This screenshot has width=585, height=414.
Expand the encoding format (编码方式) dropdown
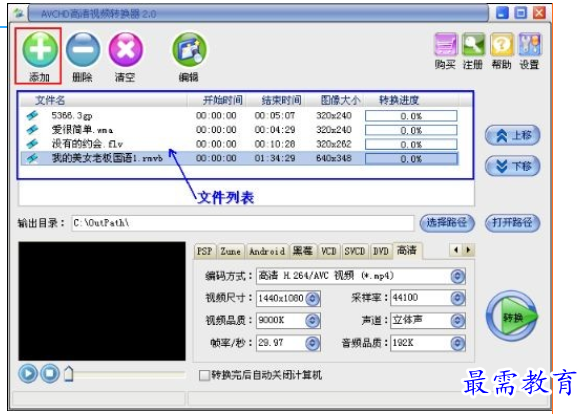coord(457,276)
